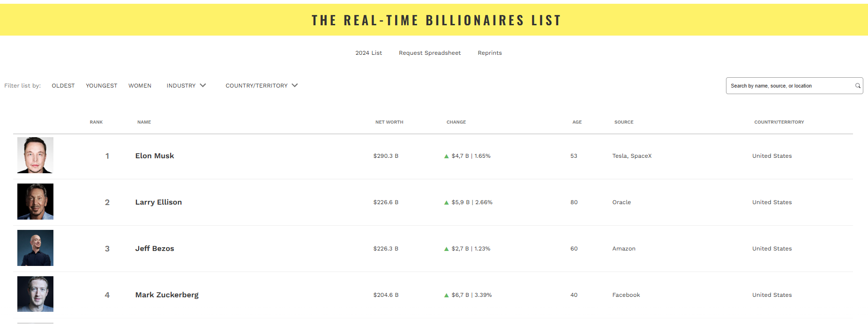Screen dimensions: 868x324
Task: Sort by the Net Worth column header
Action: [389, 122]
